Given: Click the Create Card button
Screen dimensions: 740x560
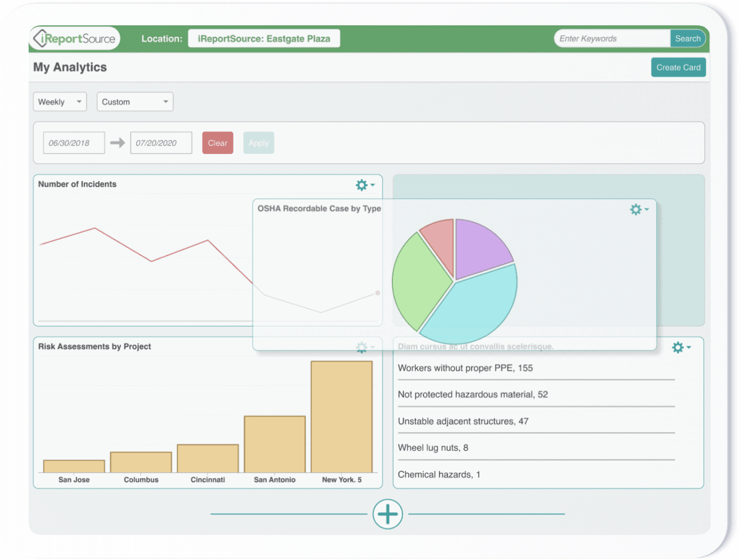Looking at the screenshot, I should (x=679, y=67).
